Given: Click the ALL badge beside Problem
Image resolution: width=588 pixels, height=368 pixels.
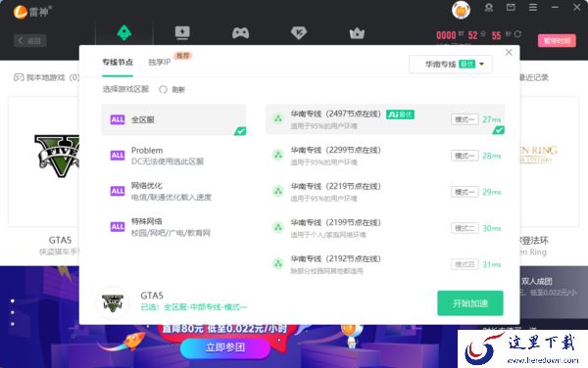Looking at the screenshot, I should [x=118, y=156].
